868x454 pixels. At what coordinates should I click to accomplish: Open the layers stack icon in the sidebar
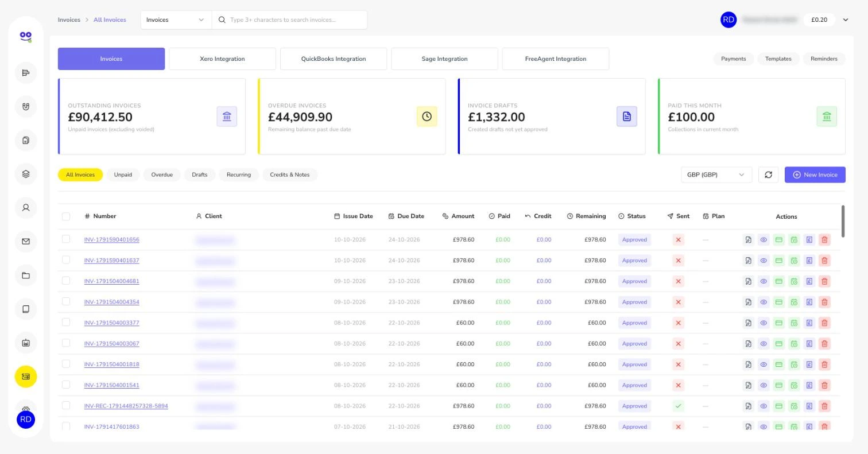tap(26, 174)
